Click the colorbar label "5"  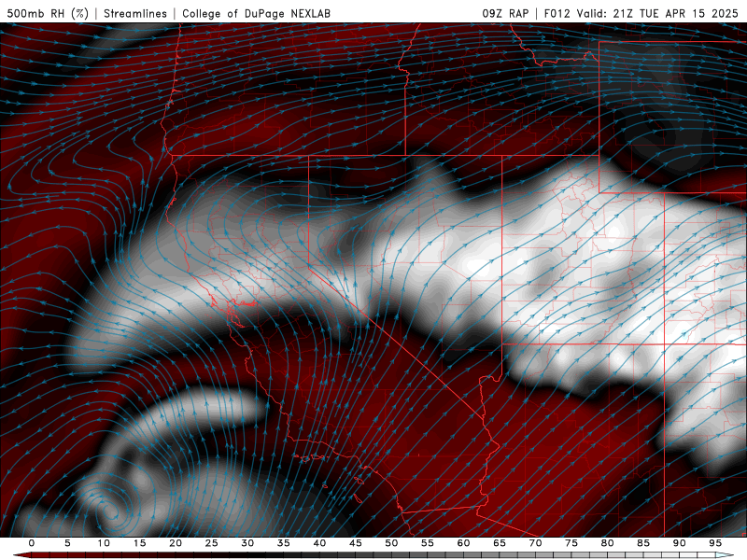67,543
